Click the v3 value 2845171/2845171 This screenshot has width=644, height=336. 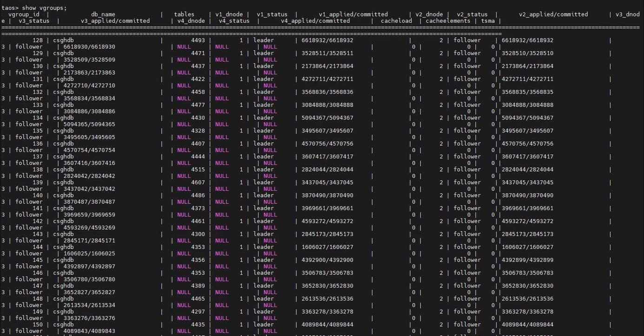coord(86,241)
